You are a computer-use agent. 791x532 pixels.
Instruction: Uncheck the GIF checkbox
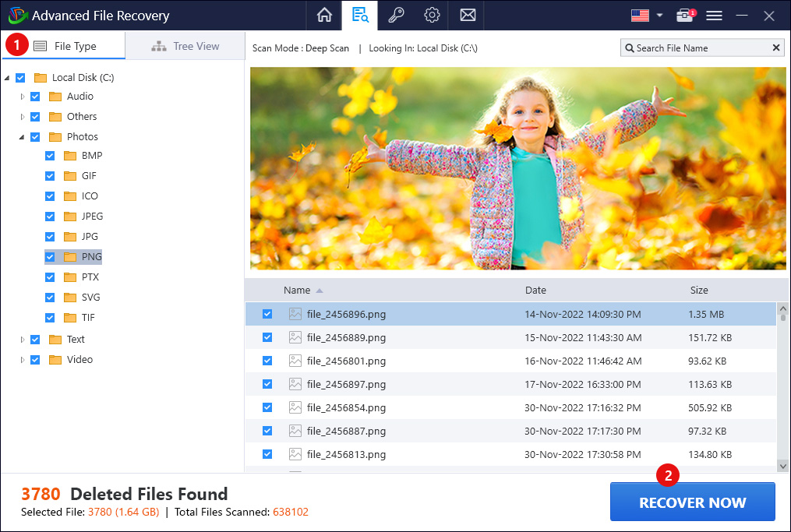coord(50,176)
